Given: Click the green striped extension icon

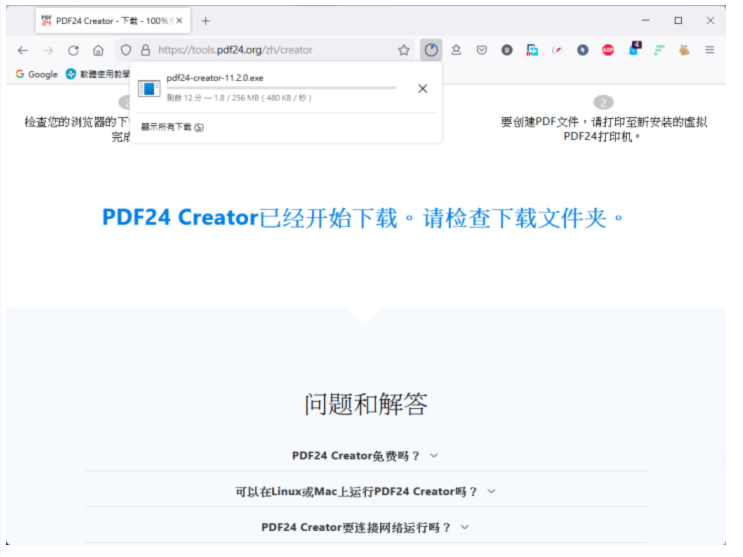Looking at the screenshot, I should [659, 50].
